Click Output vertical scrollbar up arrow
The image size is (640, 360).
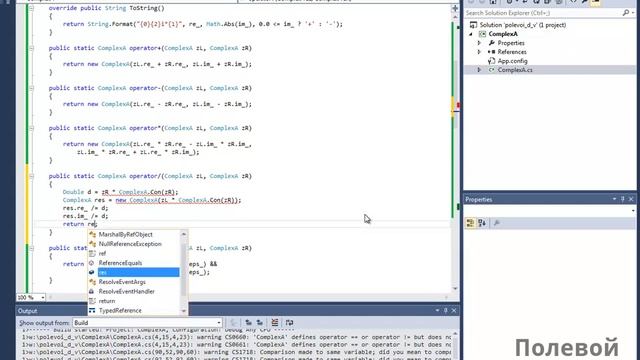pos(455,333)
